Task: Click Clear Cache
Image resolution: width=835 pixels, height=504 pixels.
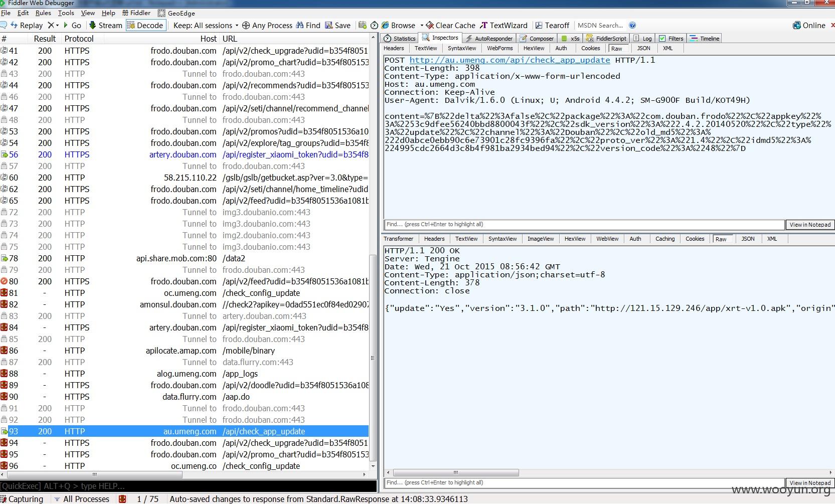Action: pos(450,25)
